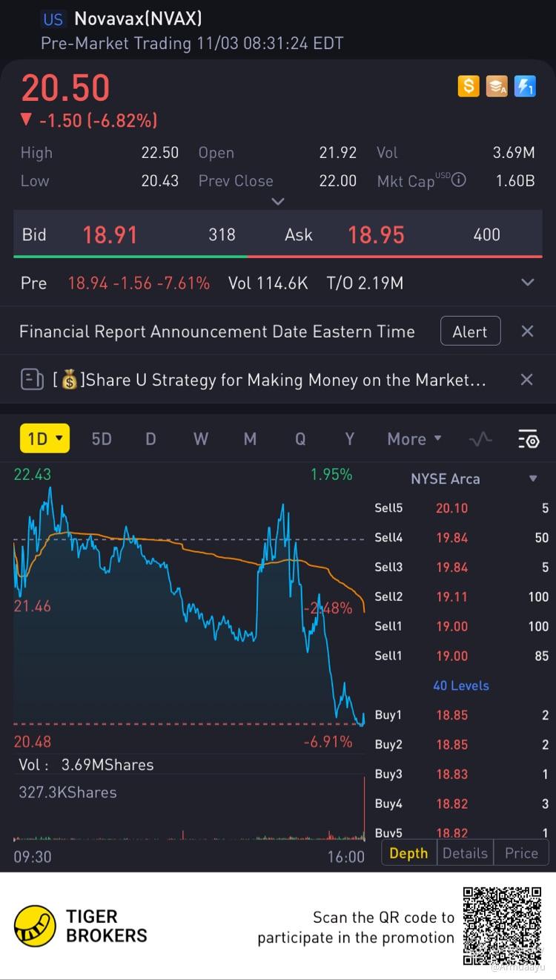Select the Details tab
This screenshot has width=556, height=980.
pos(465,853)
